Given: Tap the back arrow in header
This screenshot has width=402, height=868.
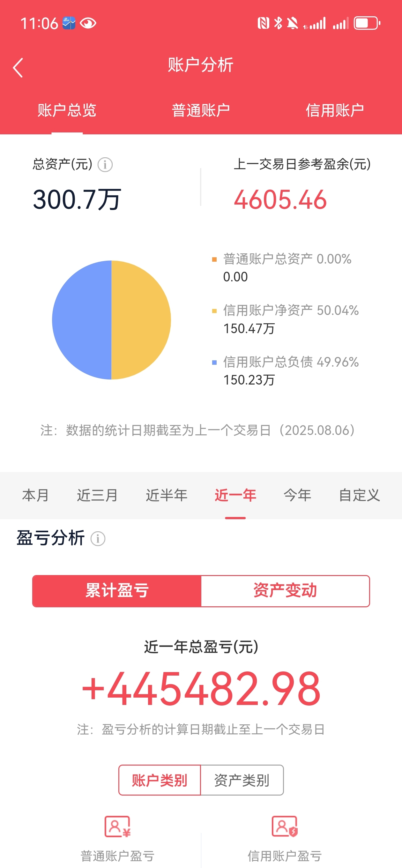Looking at the screenshot, I should point(18,68).
